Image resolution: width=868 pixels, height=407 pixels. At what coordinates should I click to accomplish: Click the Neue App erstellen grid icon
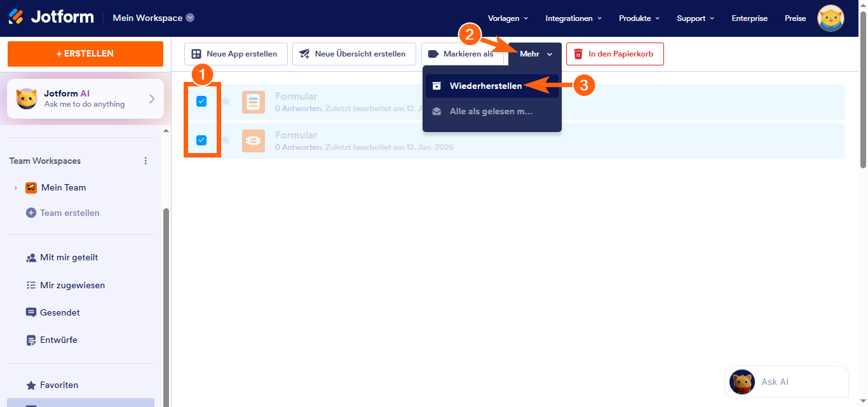pos(197,54)
